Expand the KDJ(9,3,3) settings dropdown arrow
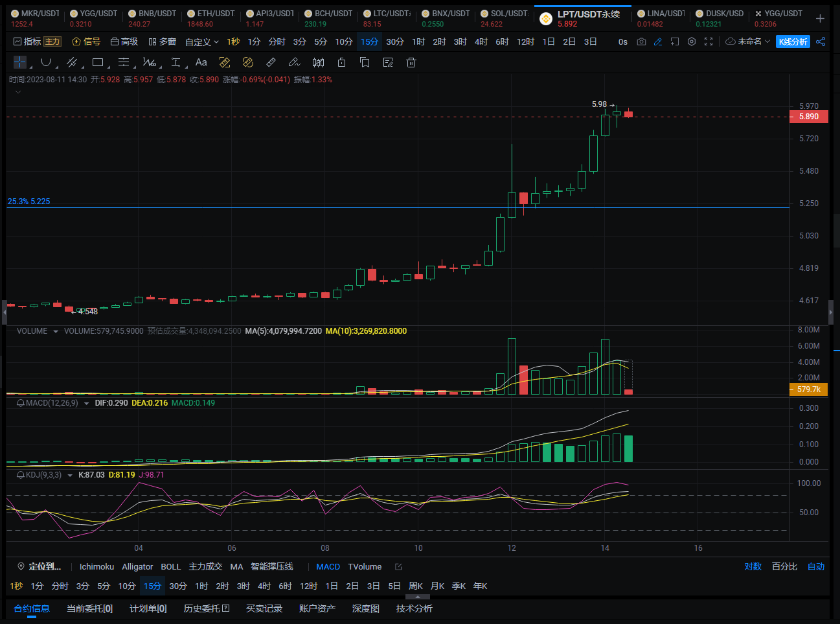The image size is (840, 624). pyautogui.click(x=70, y=476)
